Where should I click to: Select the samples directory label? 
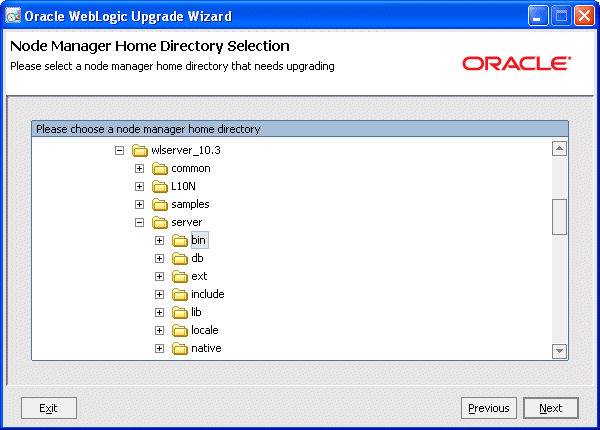190,204
